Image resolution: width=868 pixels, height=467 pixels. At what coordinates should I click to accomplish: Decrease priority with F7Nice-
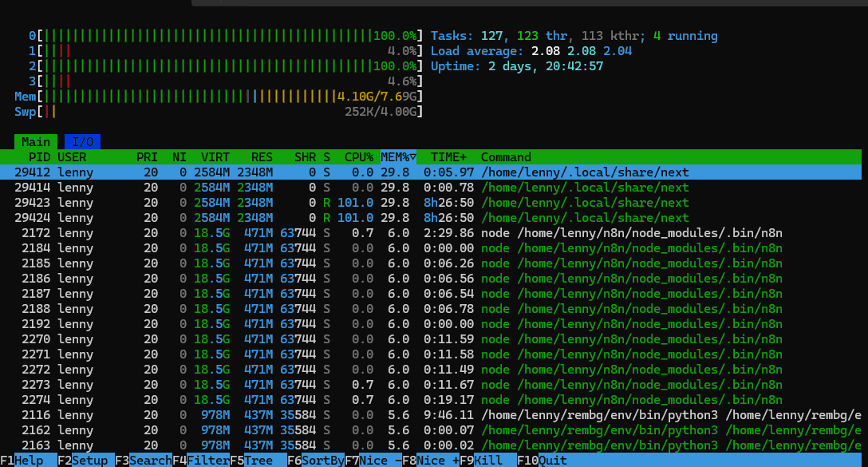[369, 460]
